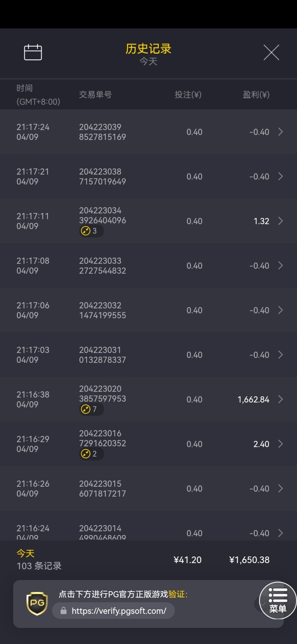The width and height of the screenshot is (297, 644).
Task: Tap the free spin icon on the 1,662.84 record
Action: tap(86, 410)
